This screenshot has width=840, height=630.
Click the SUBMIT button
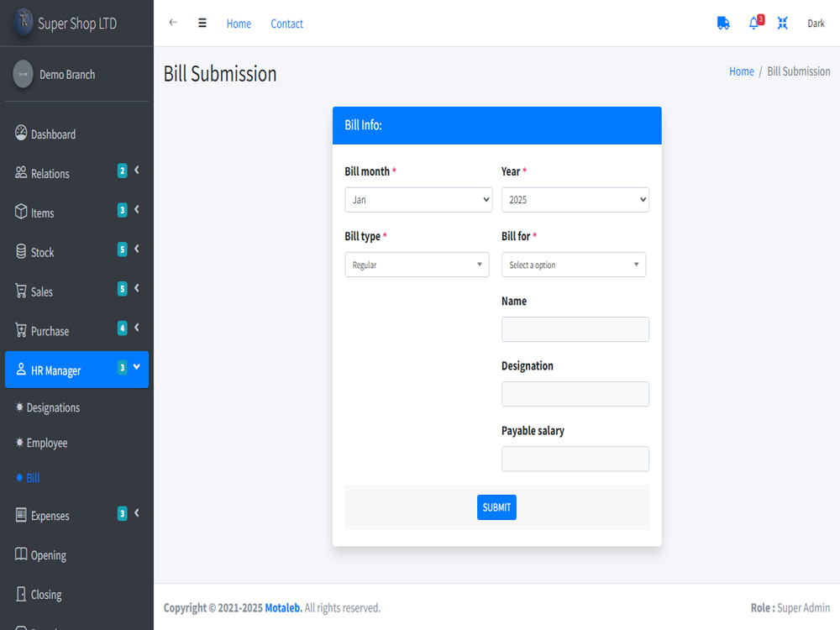[496, 507]
